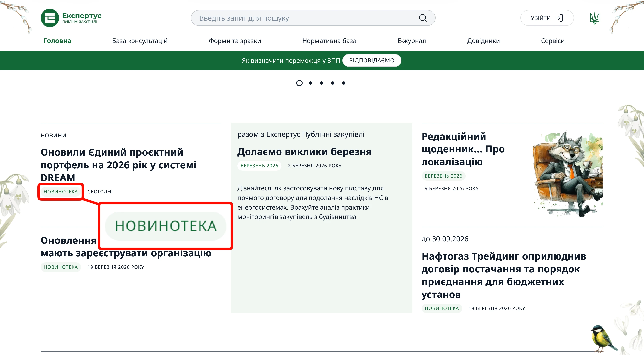
Task: Open the Довідники menu
Action: pos(483,41)
